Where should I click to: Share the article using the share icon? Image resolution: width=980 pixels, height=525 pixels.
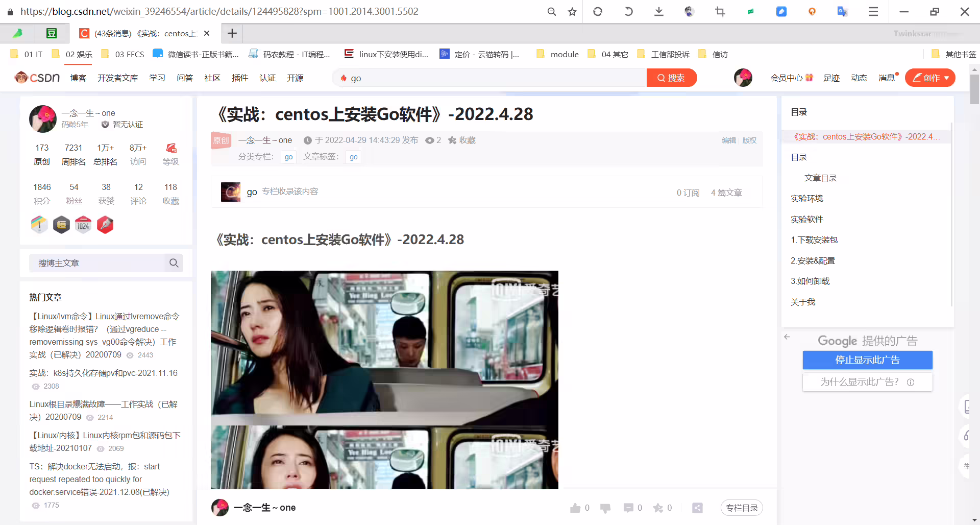[x=697, y=508]
